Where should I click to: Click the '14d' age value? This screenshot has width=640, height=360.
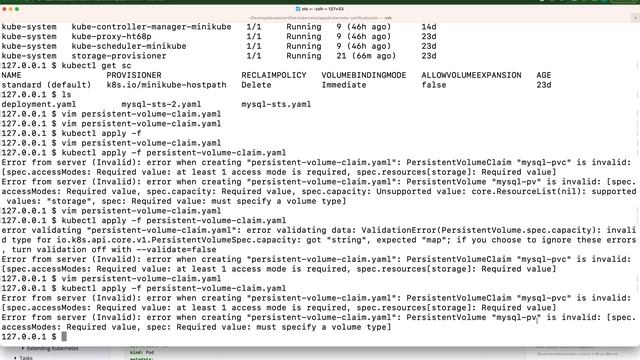429,27
